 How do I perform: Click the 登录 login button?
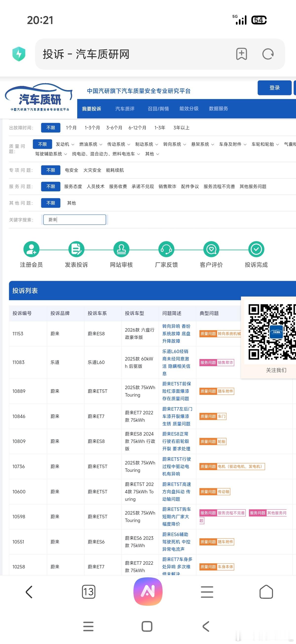275,88
